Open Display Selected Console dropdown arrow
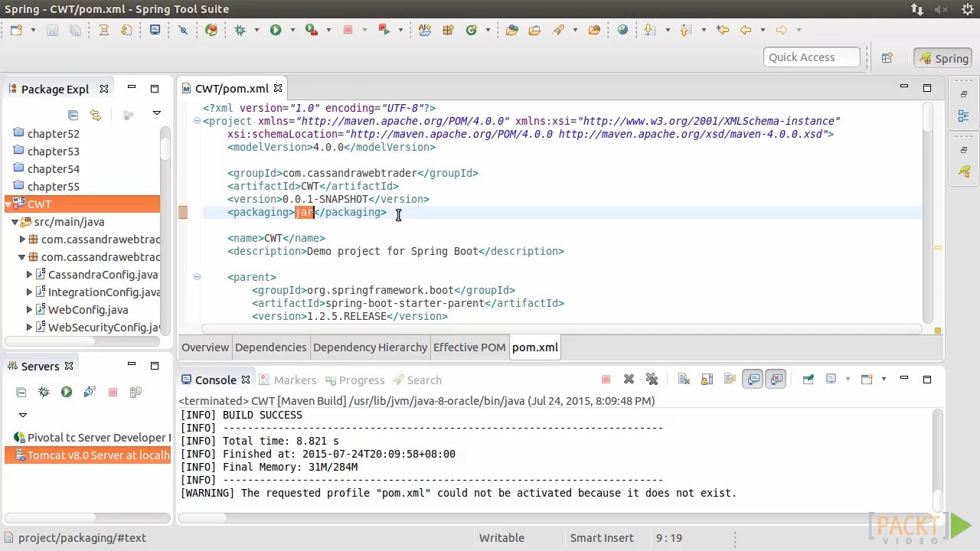Image resolution: width=980 pixels, height=551 pixels. pos(848,379)
